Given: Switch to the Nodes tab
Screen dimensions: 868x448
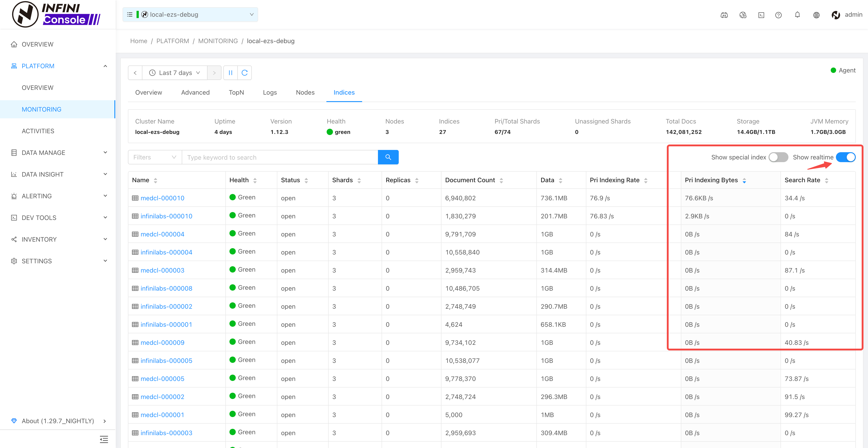Looking at the screenshot, I should tap(305, 92).
